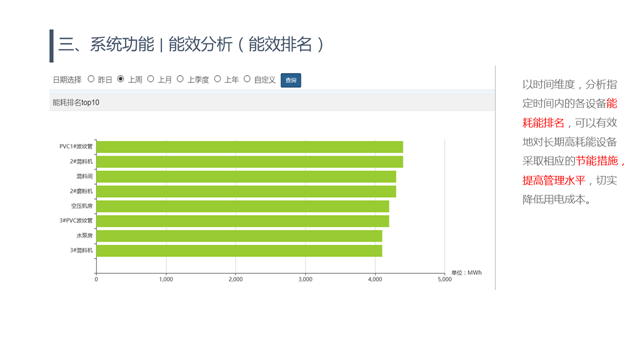Click the 空压机房 green bar

[x=243, y=206]
